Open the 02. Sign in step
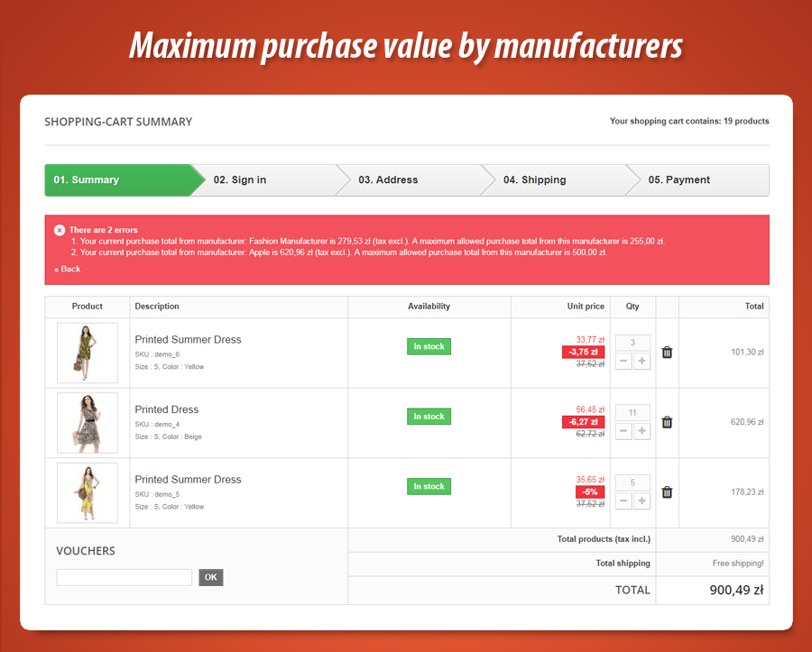The image size is (812, 652). 240,179
